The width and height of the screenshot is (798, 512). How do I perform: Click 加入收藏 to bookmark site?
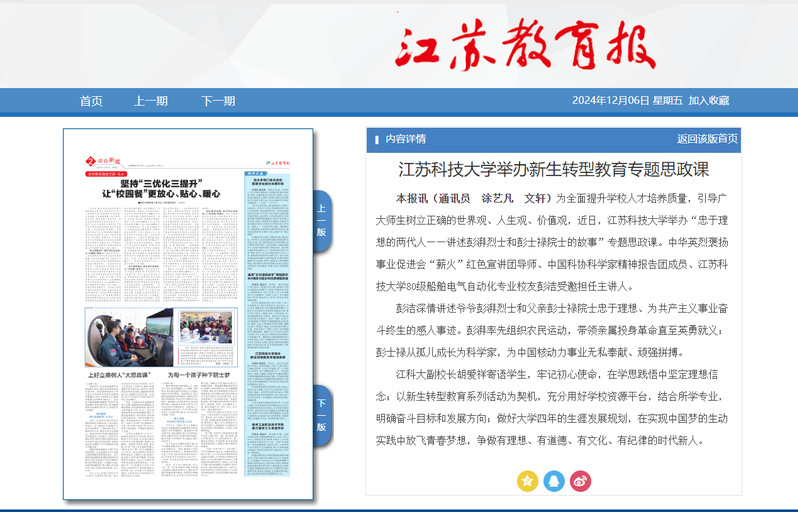[709, 101]
